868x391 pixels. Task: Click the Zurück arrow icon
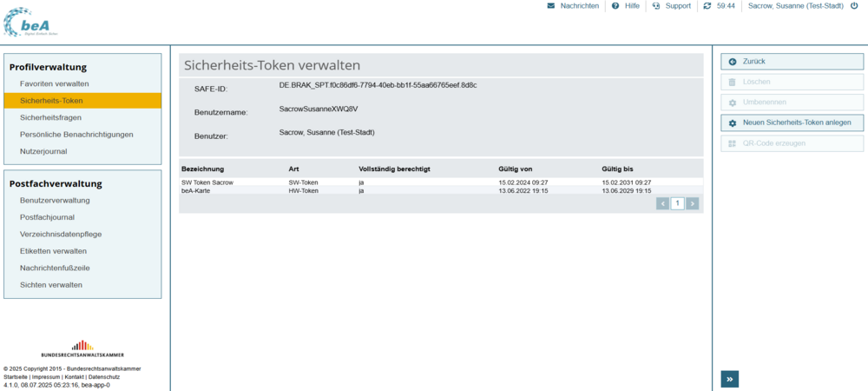tap(733, 62)
